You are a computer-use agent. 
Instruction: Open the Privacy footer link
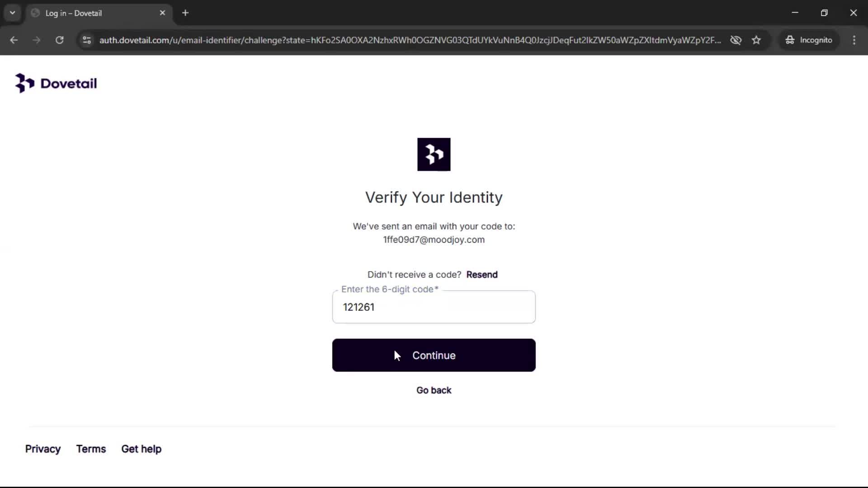[x=43, y=449]
